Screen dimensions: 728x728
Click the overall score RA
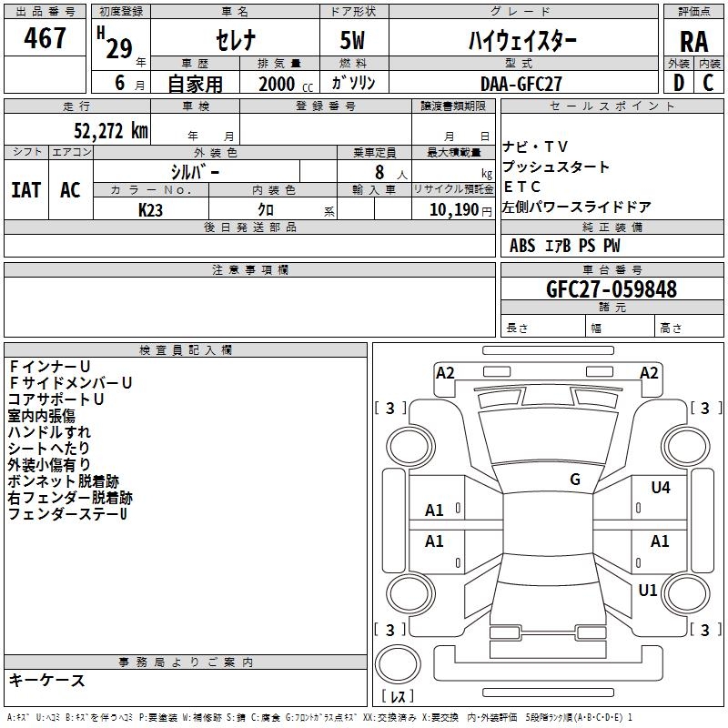coord(693,42)
